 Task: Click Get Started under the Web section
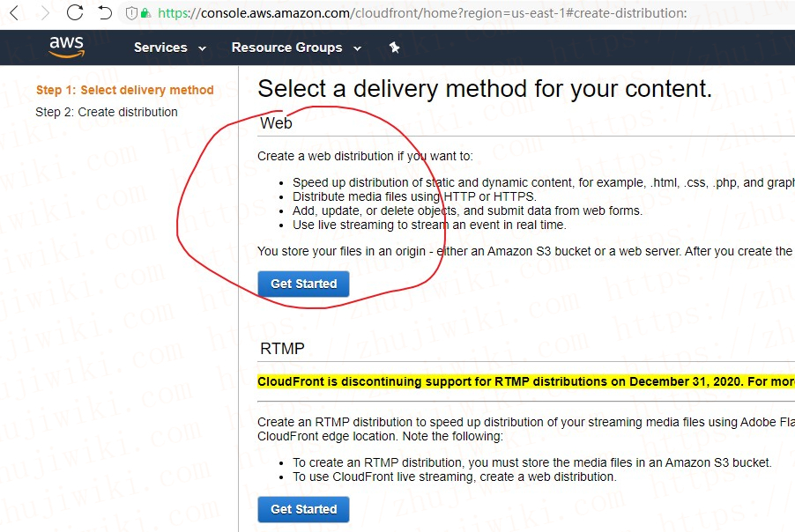point(303,284)
